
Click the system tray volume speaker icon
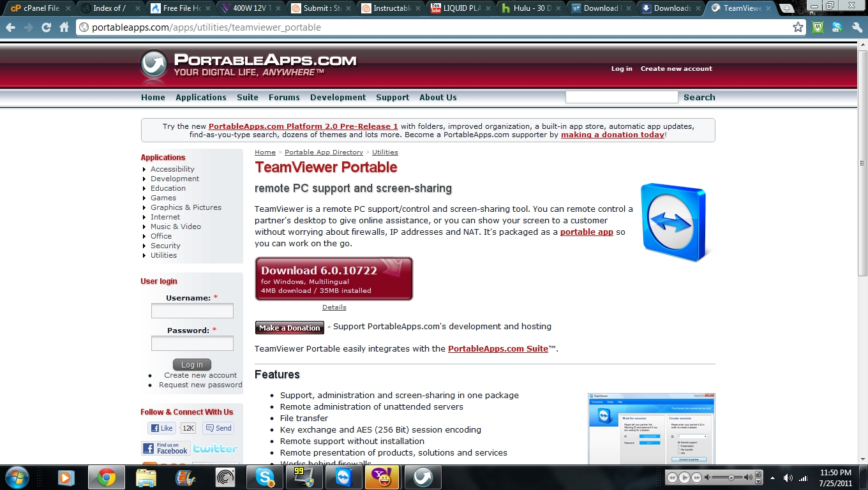coord(788,478)
